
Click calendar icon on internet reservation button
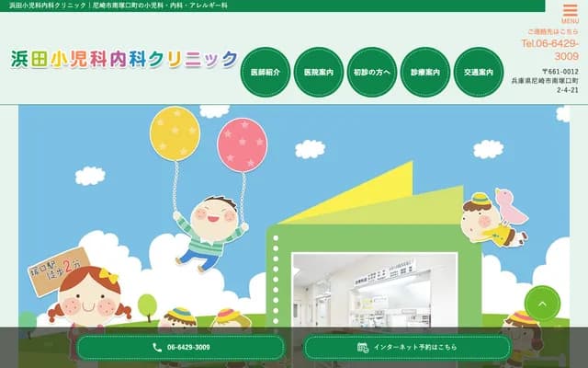(x=363, y=348)
